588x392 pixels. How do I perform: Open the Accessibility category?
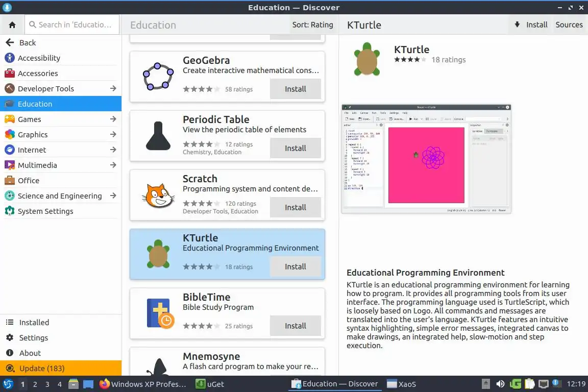[61, 58]
